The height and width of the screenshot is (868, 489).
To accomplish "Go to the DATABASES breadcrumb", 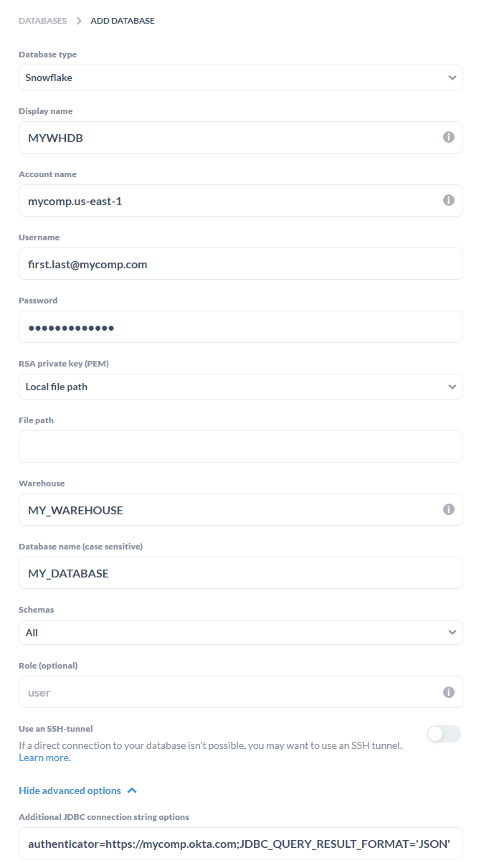I will pyautogui.click(x=43, y=21).
